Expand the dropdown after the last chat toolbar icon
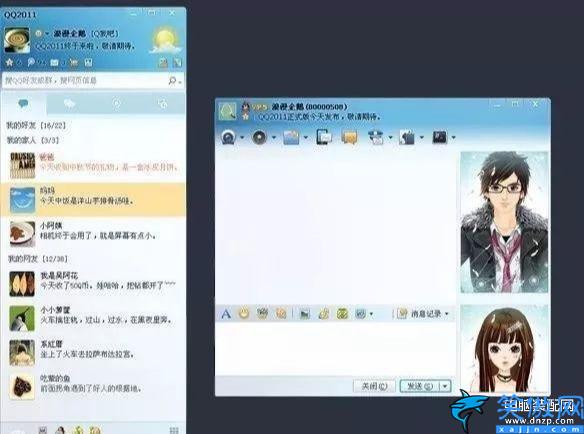This screenshot has height=434, width=584. 453,138
